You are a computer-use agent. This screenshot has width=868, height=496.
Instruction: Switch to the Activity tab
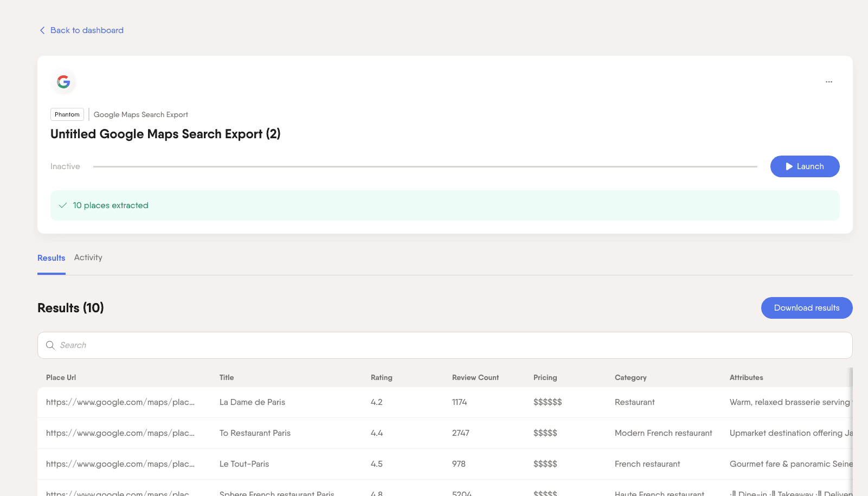pyautogui.click(x=88, y=257)
